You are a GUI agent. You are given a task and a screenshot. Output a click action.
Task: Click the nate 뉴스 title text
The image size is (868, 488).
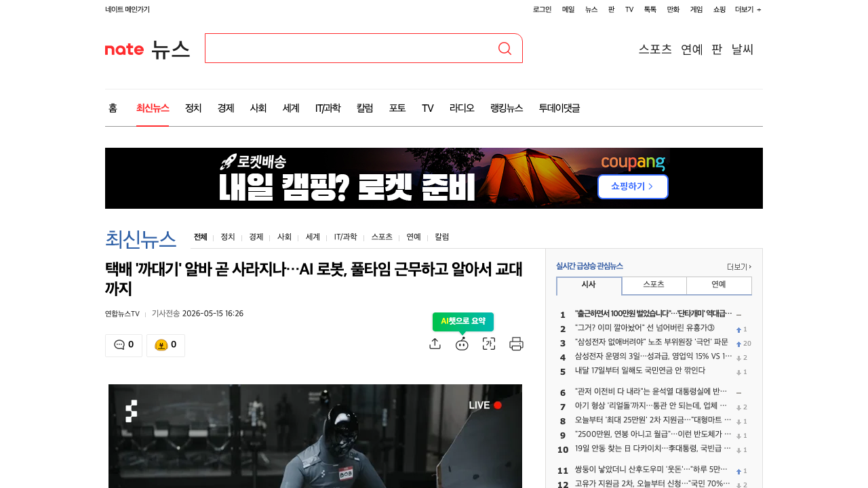point(170,49)
